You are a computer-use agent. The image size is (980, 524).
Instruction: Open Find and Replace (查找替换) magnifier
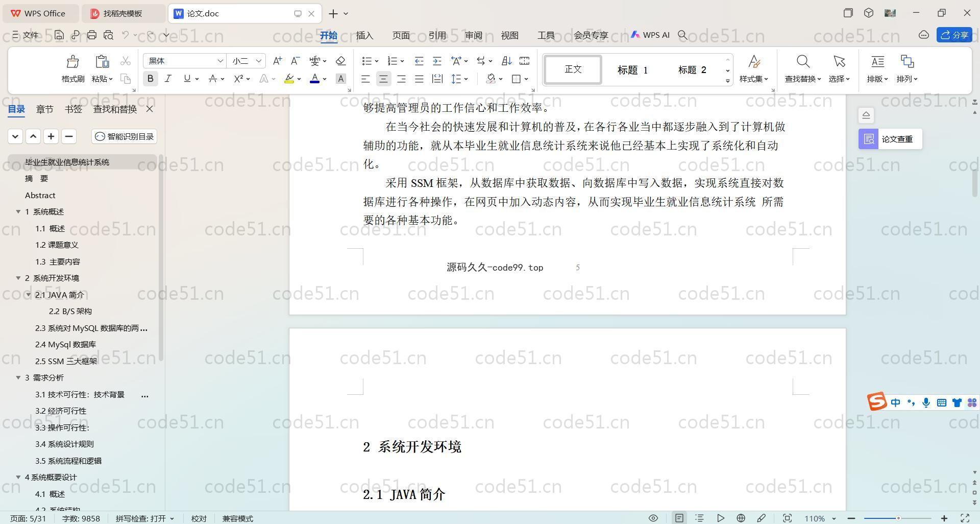tap(803, 62)
